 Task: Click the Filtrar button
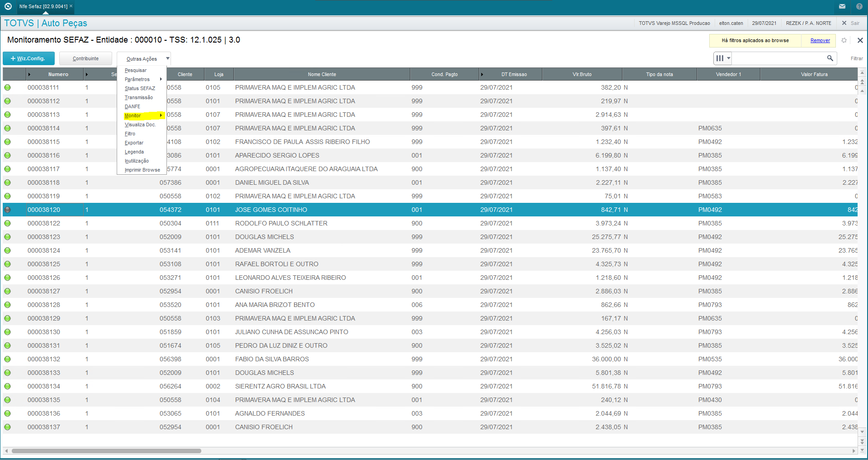(x=856, y=58)
